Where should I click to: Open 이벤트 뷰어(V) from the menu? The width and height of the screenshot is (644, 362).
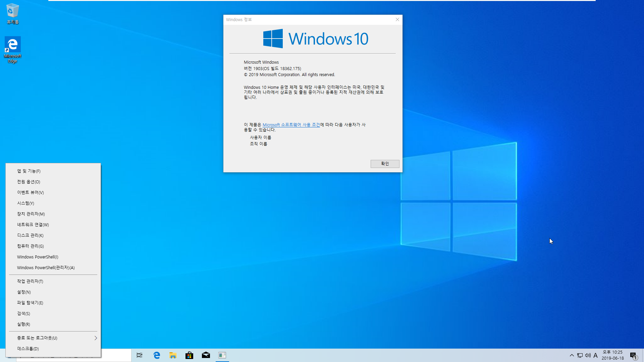(53, 192)
